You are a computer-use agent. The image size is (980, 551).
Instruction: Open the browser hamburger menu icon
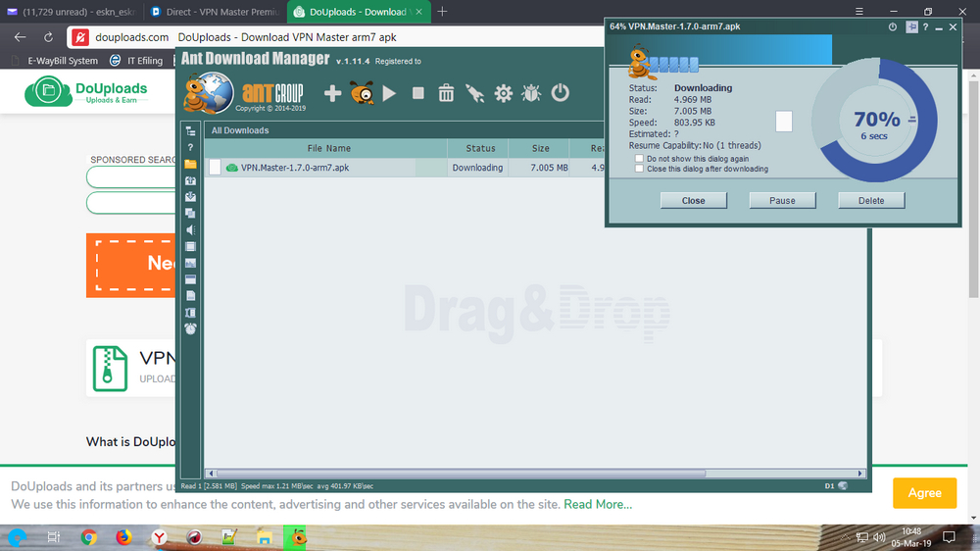tap(859, 12)
